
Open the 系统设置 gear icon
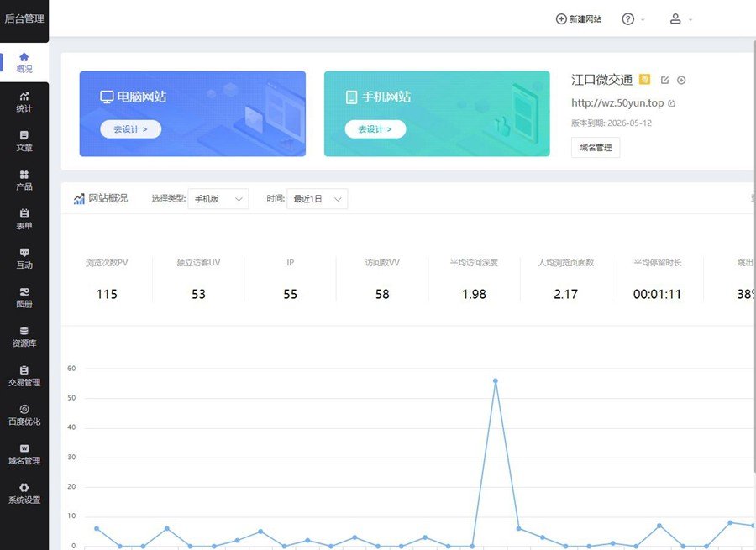pyautogui.click(x=24, y=487)
